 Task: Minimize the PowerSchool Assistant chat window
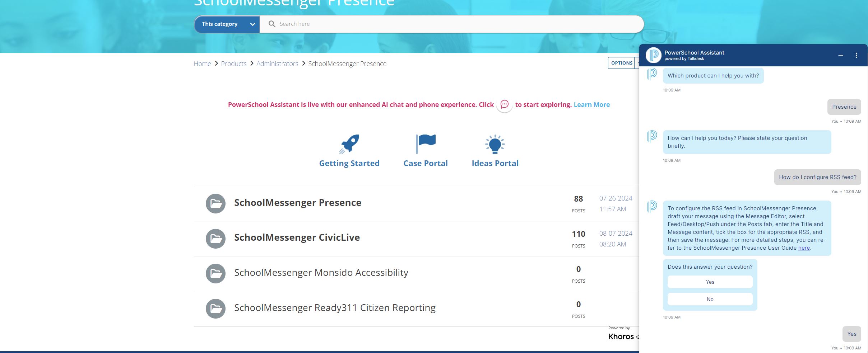840,55
